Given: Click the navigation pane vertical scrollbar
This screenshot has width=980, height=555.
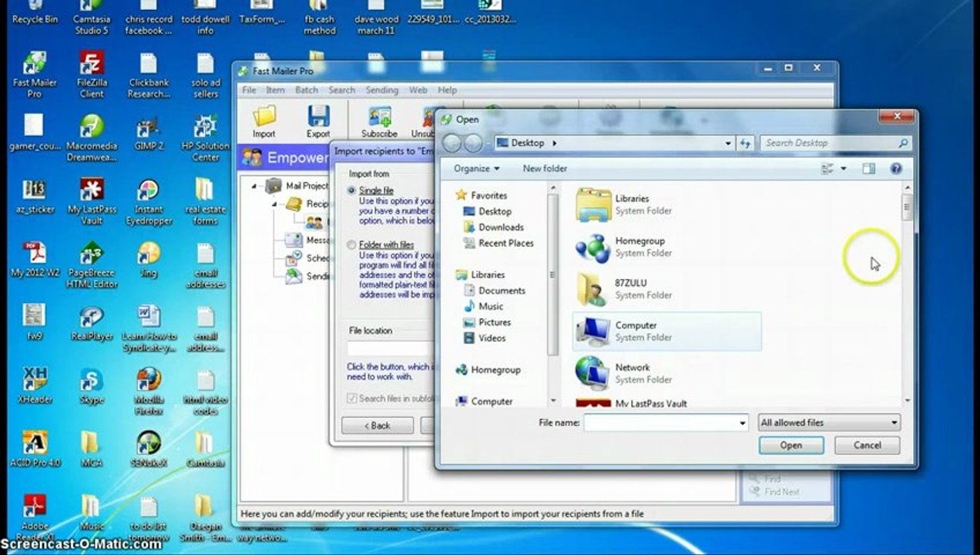Looking at the screenshot, I should (x=552, y=274).
